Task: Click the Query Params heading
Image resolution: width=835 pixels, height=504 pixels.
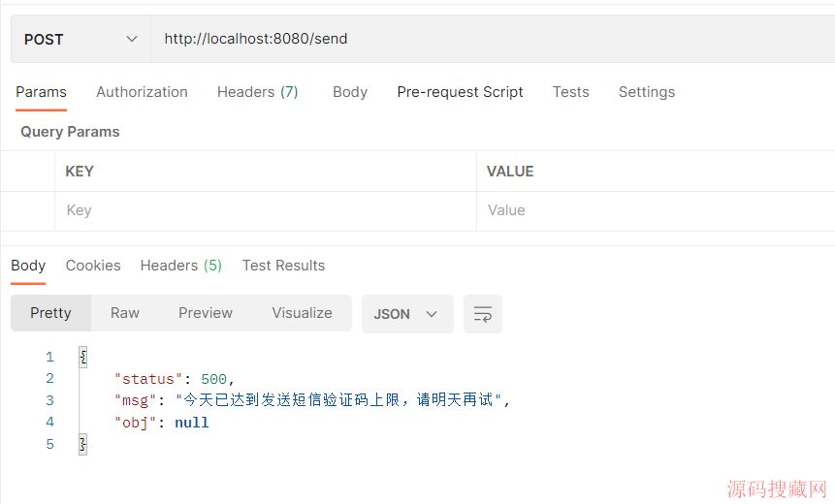Action: click(70, 132)
